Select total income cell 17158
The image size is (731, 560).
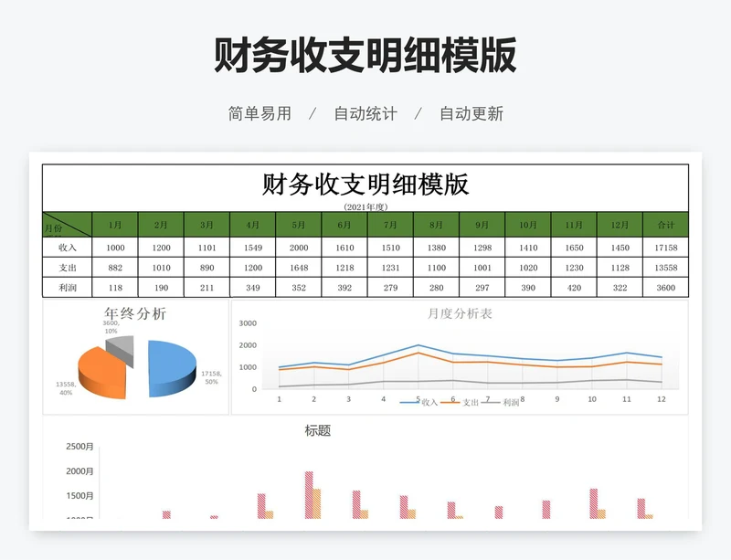coord(666,248)
